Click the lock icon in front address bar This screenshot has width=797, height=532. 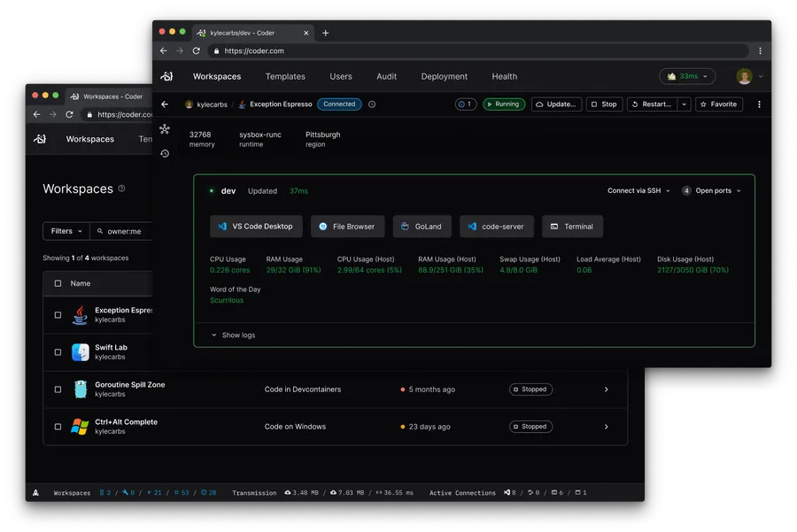[217, 50]
